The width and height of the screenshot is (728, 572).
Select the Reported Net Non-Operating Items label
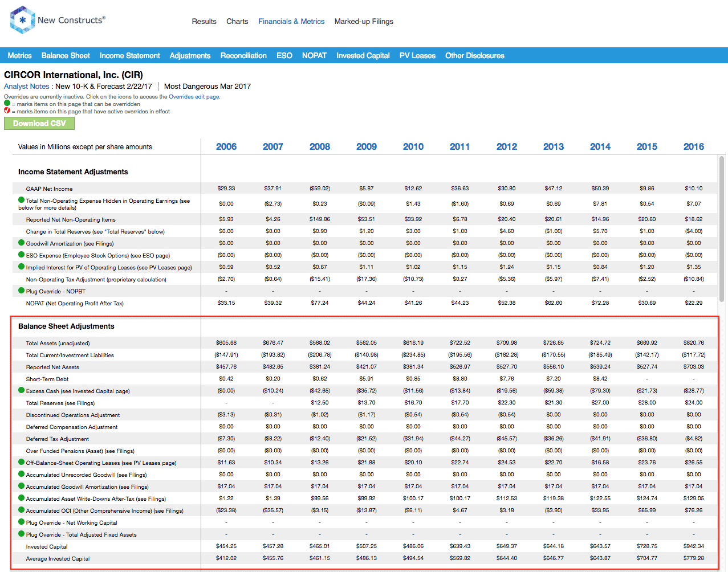point(71,219)
